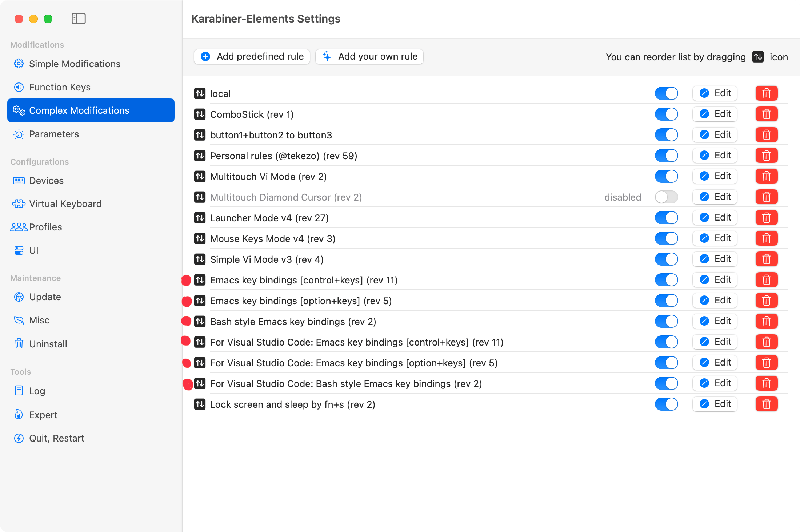Turn off Multitouch Vi Mode toggle
The height and width of the screenshot is (532, 800).
click(x=667, y=176)
